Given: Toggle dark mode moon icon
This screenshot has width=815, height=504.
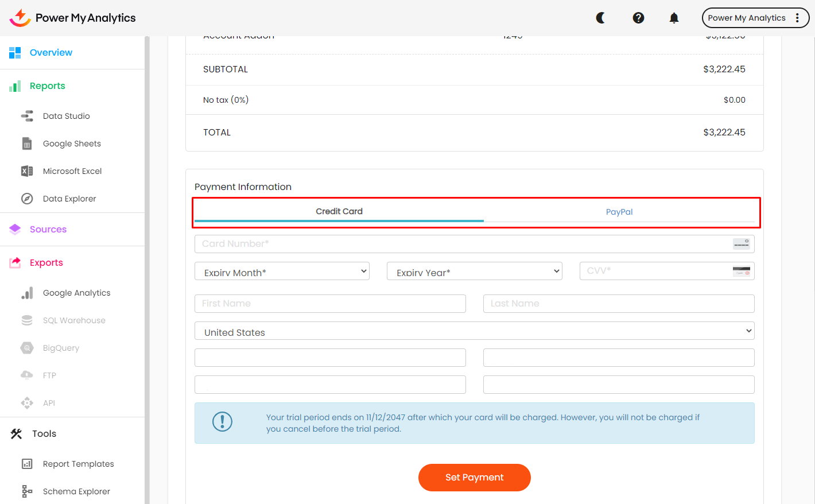Looking at the screenshot, I should tap(600, 18).
